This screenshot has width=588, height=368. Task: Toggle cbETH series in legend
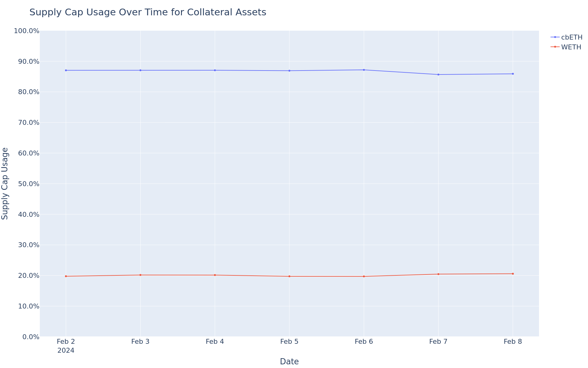tap(566, 37)
